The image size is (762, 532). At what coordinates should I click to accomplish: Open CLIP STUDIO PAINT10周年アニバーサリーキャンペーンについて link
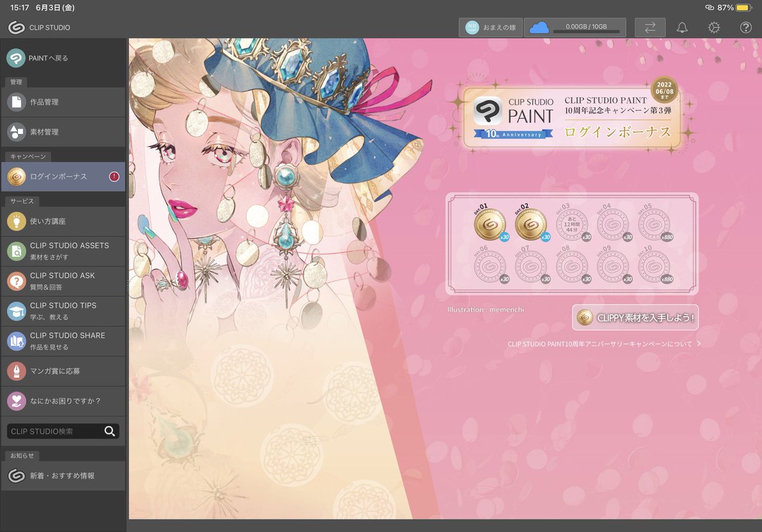[600, 343]
